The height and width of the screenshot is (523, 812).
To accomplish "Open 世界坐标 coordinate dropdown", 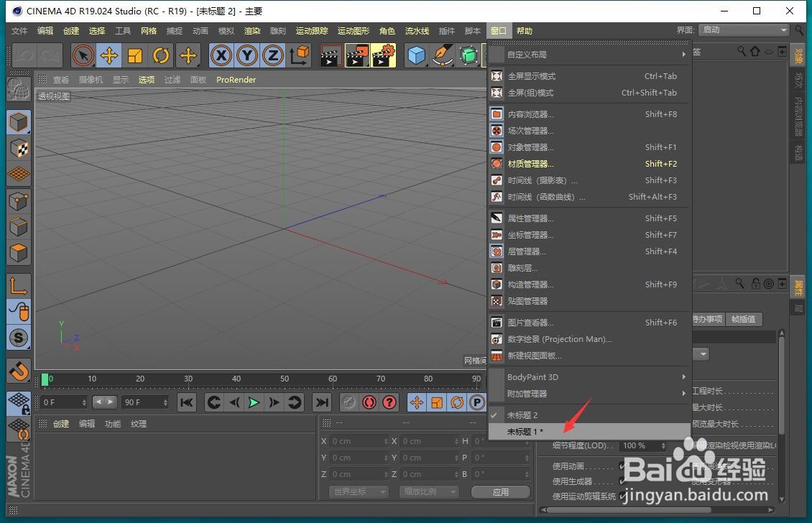I will click(359, 491).
